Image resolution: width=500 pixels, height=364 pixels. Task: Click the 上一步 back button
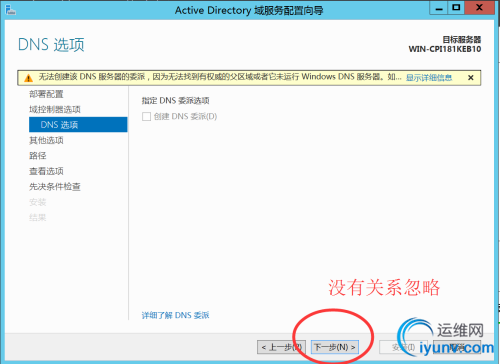pos(281,347)
